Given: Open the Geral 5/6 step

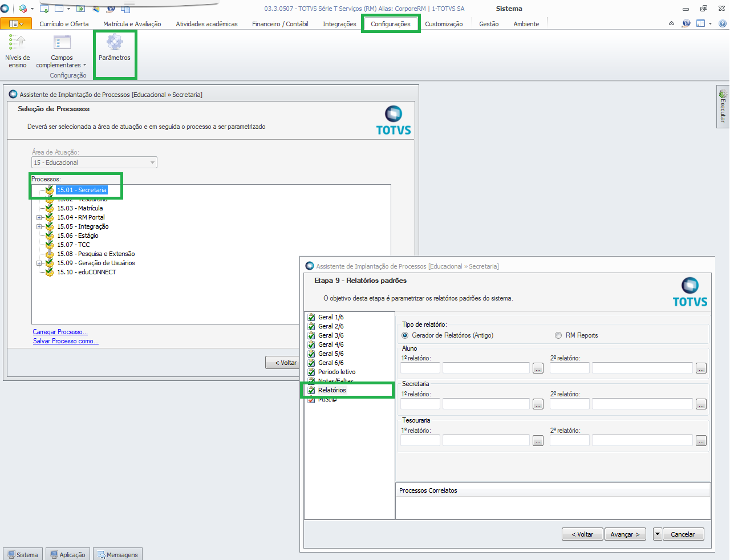Looking at the screenshot, I should pos(331,354).
